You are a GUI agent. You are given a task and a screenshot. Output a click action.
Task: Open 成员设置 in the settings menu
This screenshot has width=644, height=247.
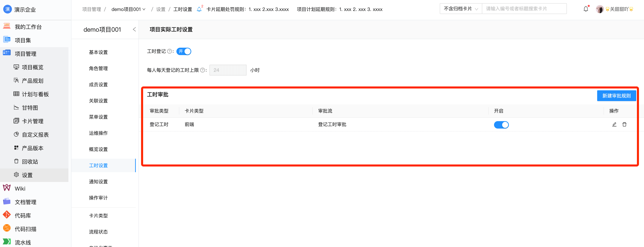(x=98, y=85)
